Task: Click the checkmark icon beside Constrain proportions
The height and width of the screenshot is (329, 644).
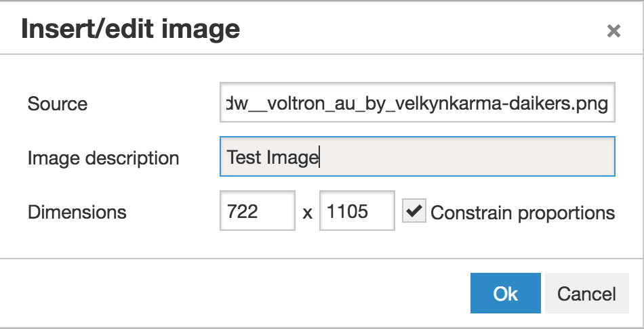Action: tap(414, 211)
